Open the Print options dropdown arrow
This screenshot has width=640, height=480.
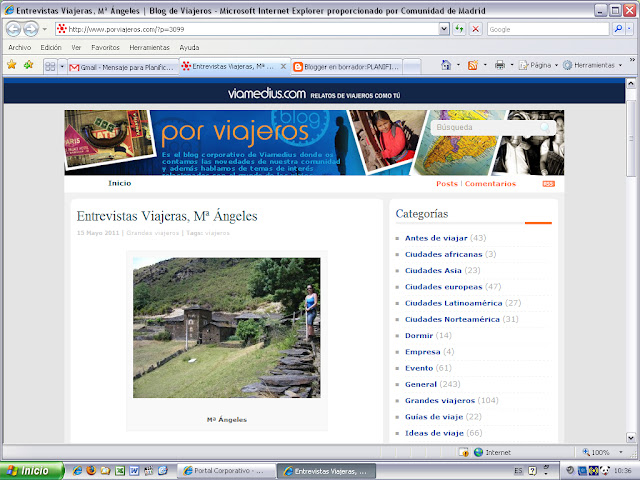[512, 65]
